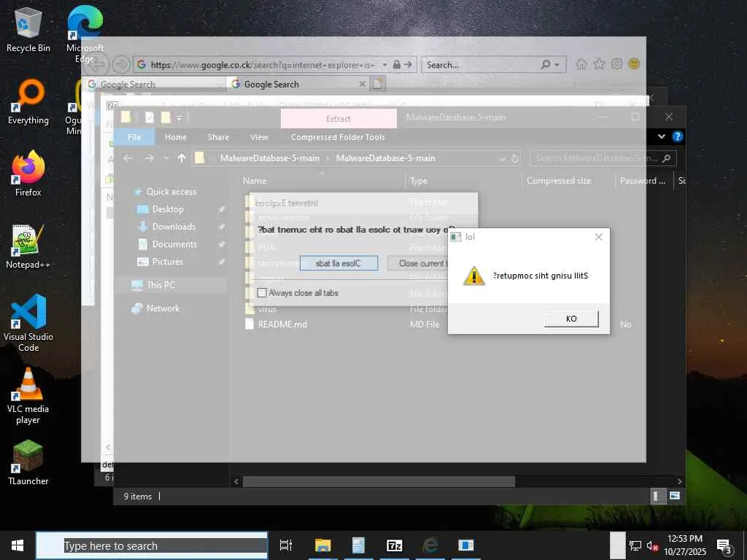Open new tab button in Internet Explorer
The height and width of the screenshot is (560, 747).
click(378, 84)
